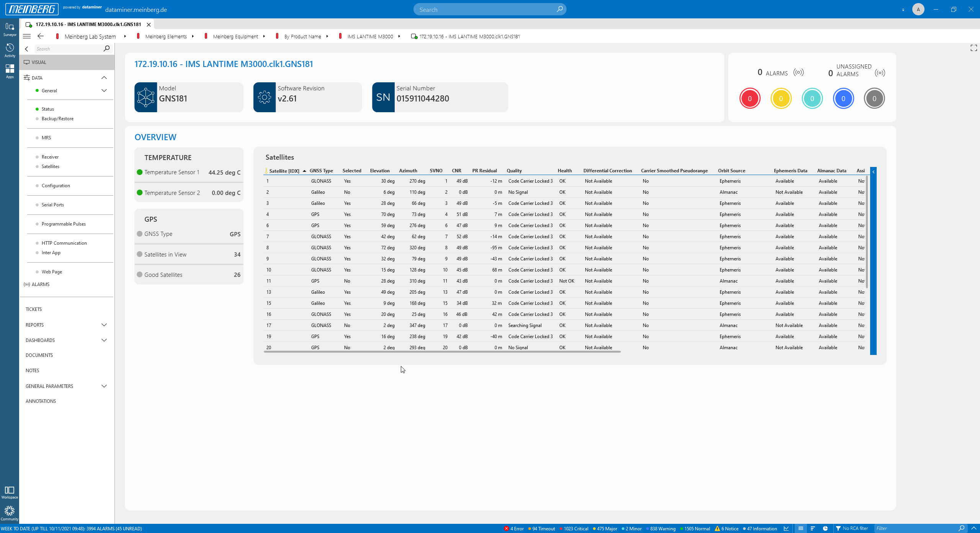
Task: Open dropdown arrow after Meinberg Equipment
Action: pos(264,36)
